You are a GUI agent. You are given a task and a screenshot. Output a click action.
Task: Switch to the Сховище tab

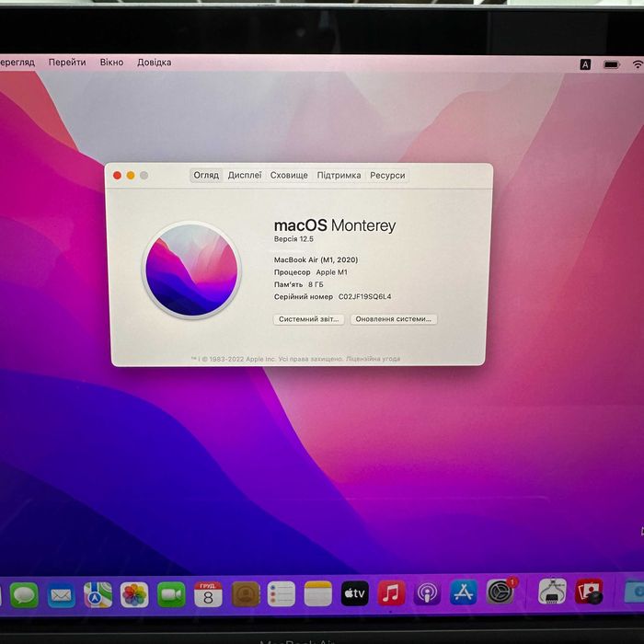289,176
